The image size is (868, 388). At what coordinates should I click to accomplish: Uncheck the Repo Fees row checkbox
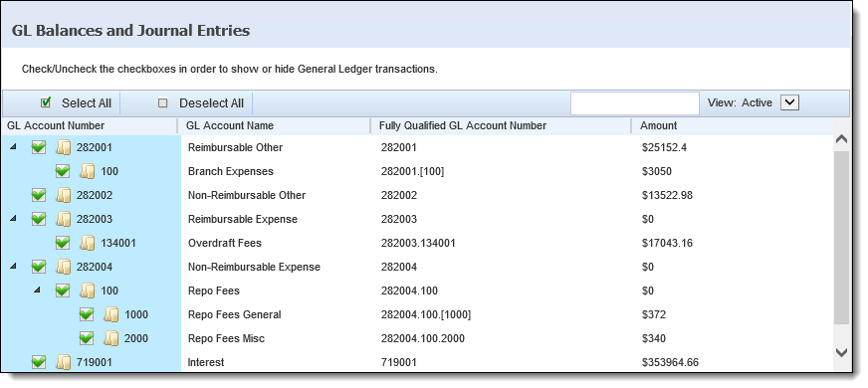(63, 291)
